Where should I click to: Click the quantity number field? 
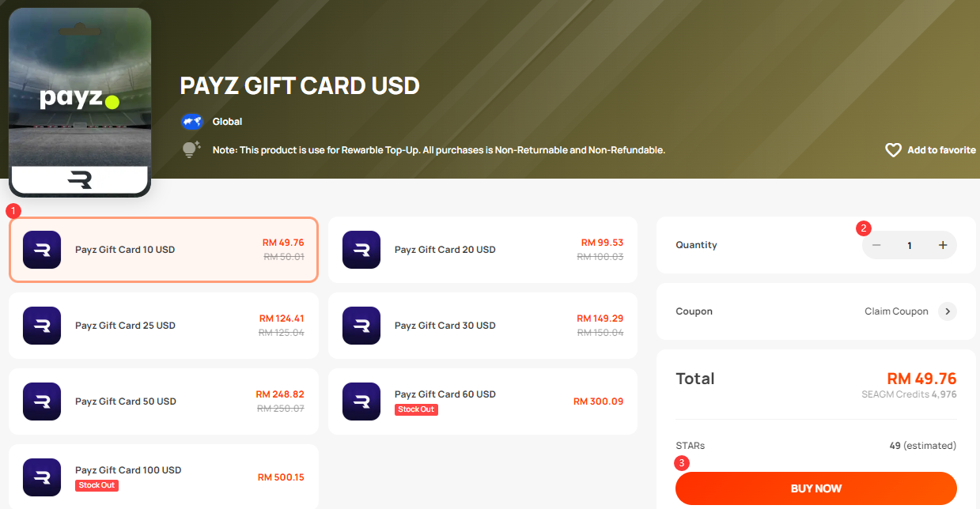[910, 245]
